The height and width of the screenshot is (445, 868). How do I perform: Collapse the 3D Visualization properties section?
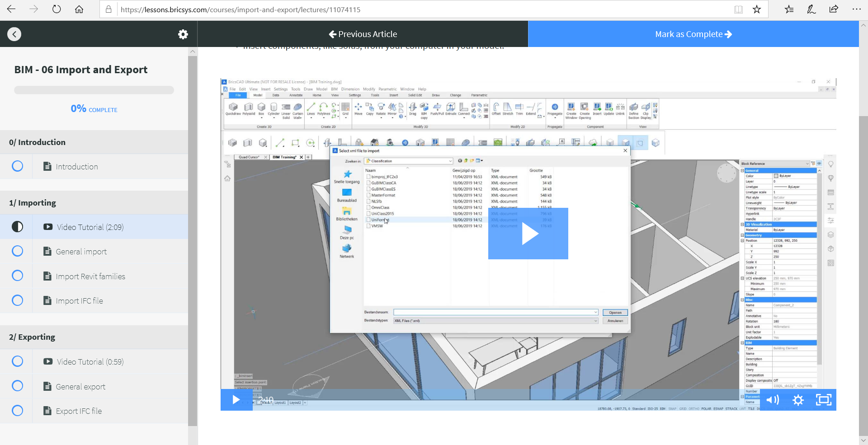(742, 225)
